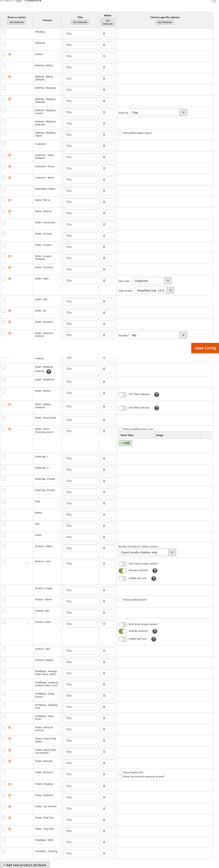Click the 'Store View' column header text
219x868 pixels.
tap(127, 435)
